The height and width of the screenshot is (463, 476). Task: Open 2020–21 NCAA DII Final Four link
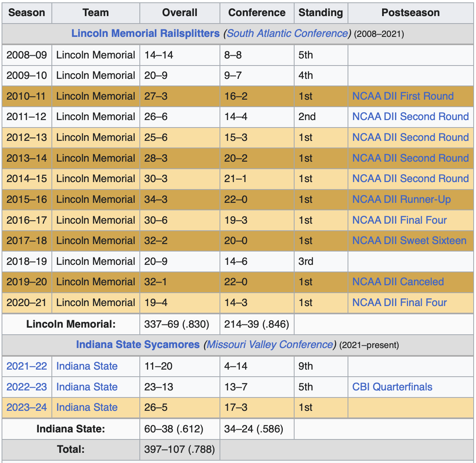(399, 303)
